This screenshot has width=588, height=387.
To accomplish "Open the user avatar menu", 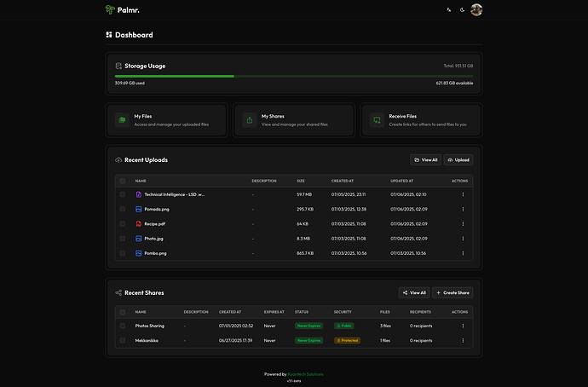I will (476, 10).
